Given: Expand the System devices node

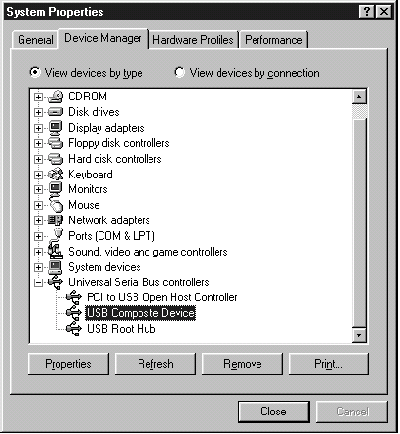Looking at the screenshot, I should [38, 267].
